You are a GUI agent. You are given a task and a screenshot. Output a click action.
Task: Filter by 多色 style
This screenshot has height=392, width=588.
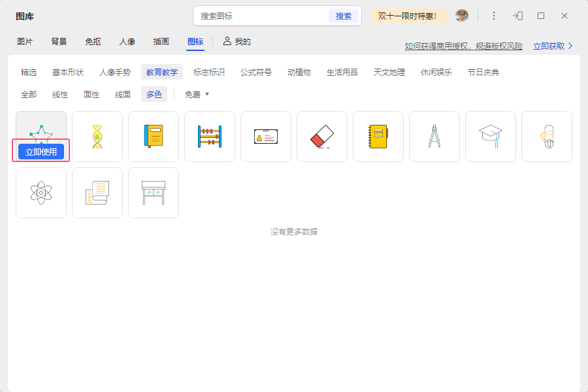(x=154, y=95)
